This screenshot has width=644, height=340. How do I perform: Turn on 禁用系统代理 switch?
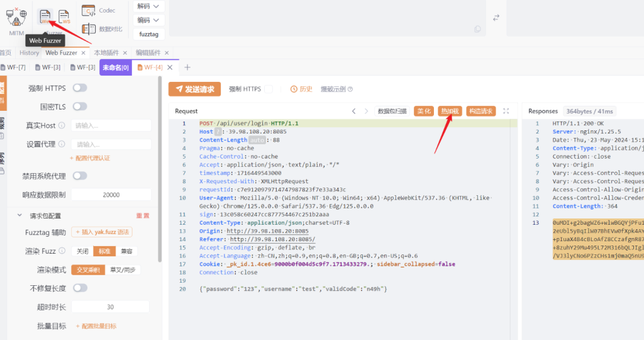click(80, 176)
